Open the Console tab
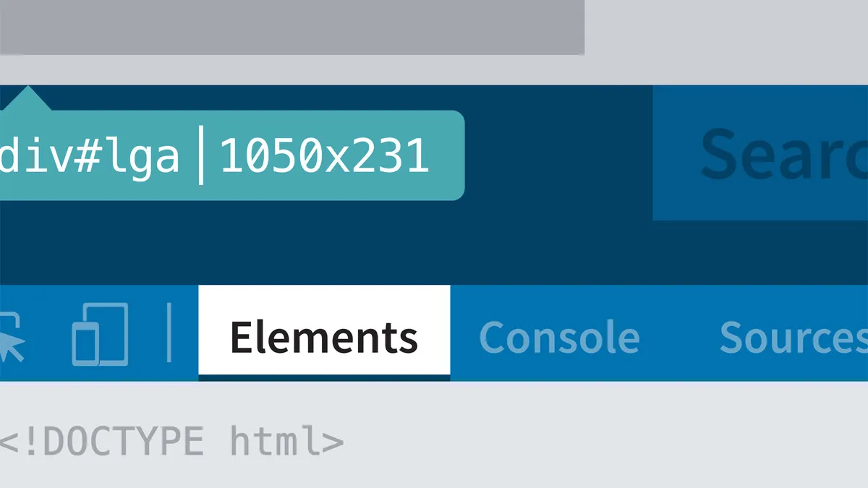Image resolution: width=868 pixels, height=488 pixels. 559,337
